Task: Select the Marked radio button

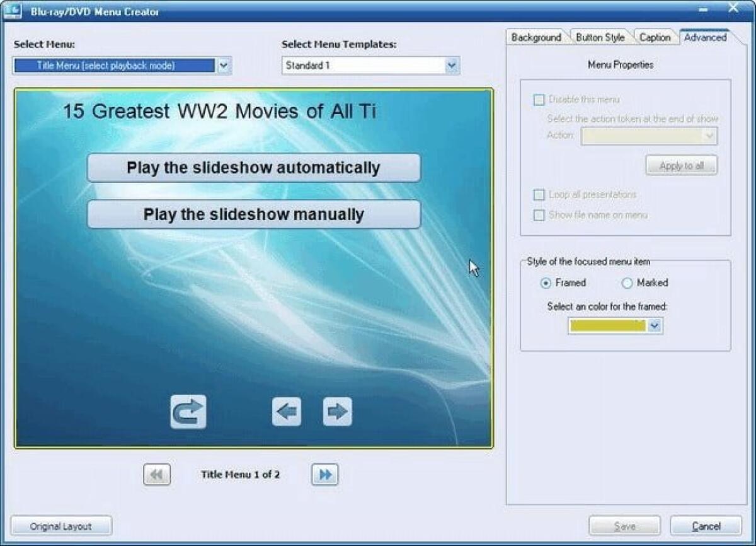Action: click(627, 283)
